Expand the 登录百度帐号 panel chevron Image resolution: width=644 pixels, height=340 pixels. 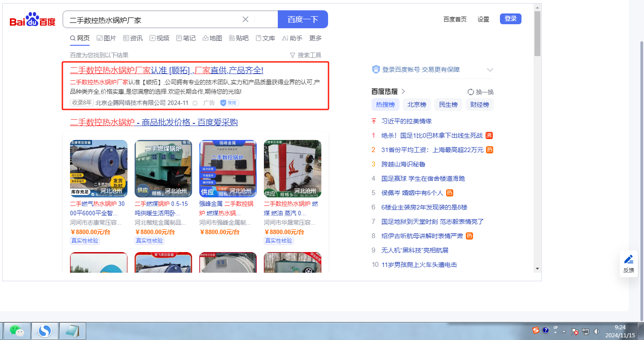(x=490, y=70)
